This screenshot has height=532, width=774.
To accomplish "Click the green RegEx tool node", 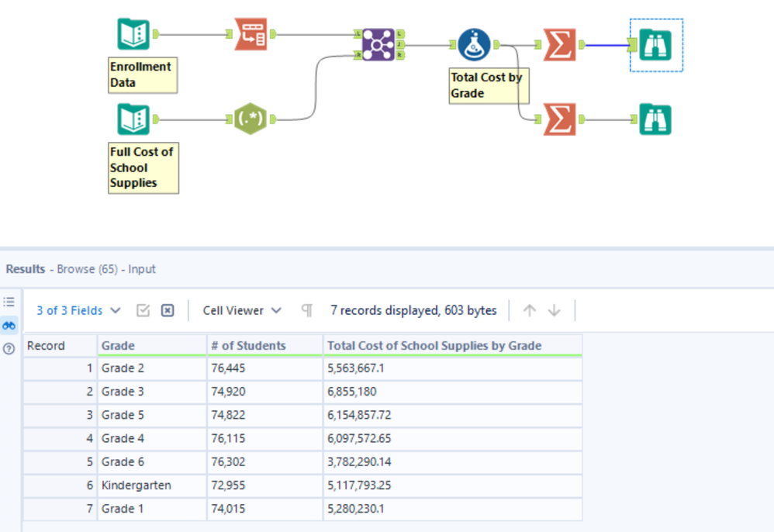I will pos(251,120).
